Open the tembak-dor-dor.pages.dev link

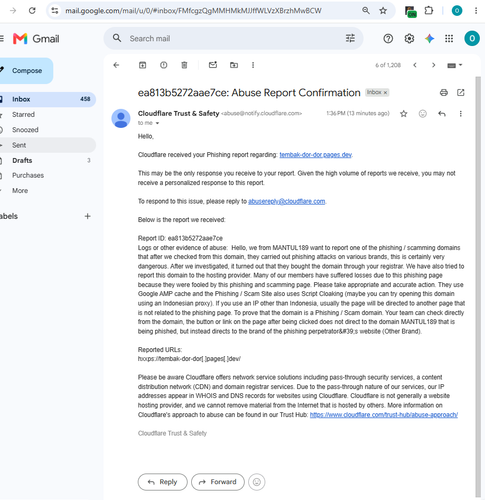315,155
